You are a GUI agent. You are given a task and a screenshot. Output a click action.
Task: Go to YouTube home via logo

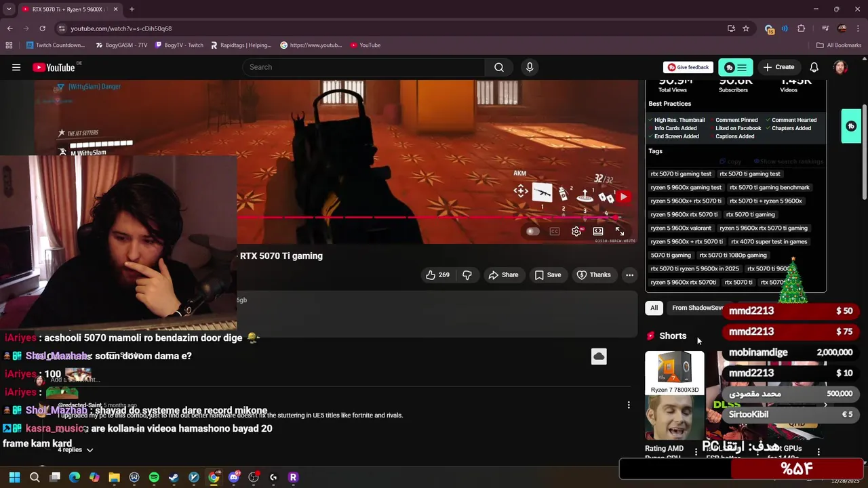[54, 67]
